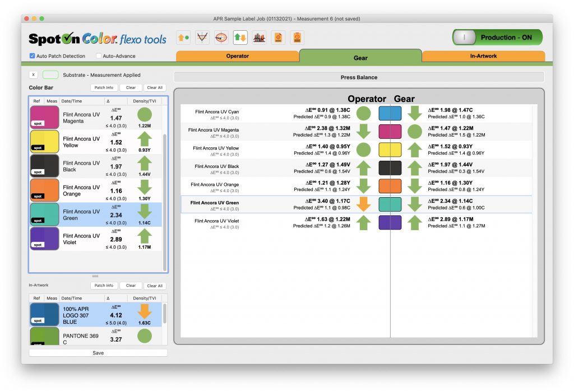Click the In-Artwork list scrollbar

coord(165,314)
